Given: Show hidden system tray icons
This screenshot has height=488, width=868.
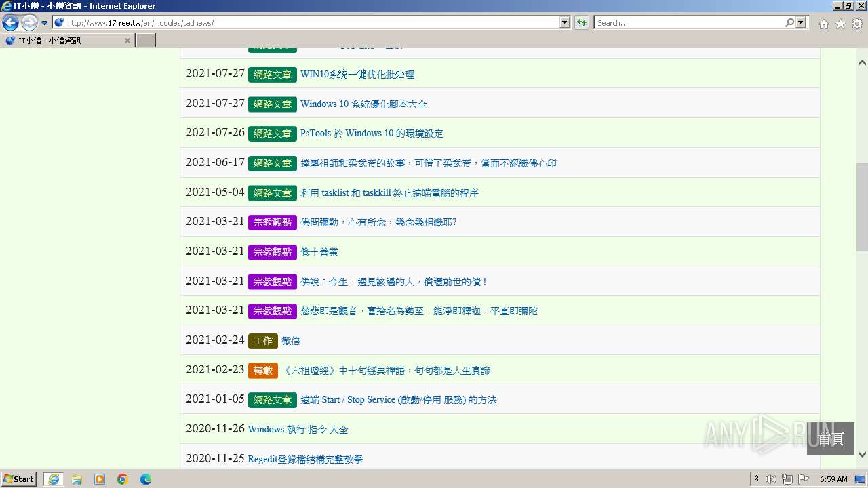Looking at the screenshot, I should (757, 479).
